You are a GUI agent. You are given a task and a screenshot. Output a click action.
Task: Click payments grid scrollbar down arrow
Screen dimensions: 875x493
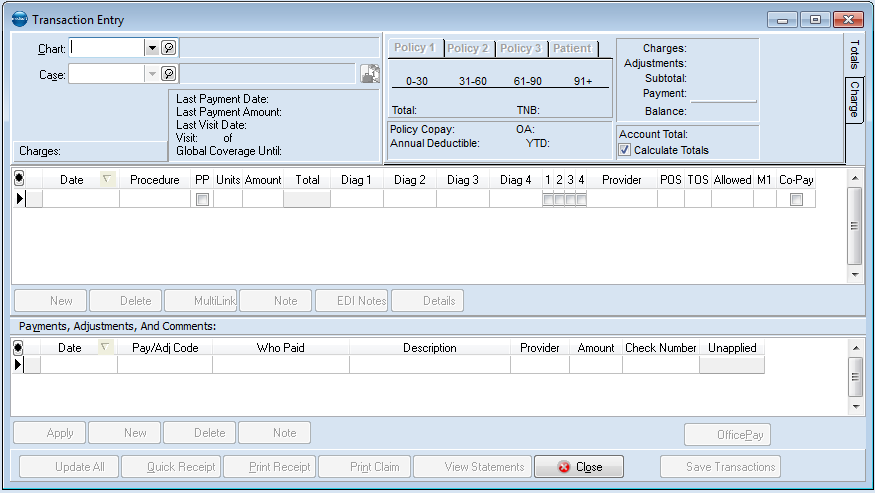pyautogui.click(x=855, y=406)
